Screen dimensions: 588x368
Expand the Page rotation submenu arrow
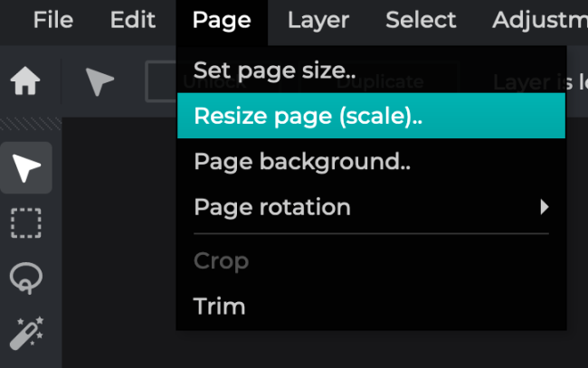pos(544,207)
